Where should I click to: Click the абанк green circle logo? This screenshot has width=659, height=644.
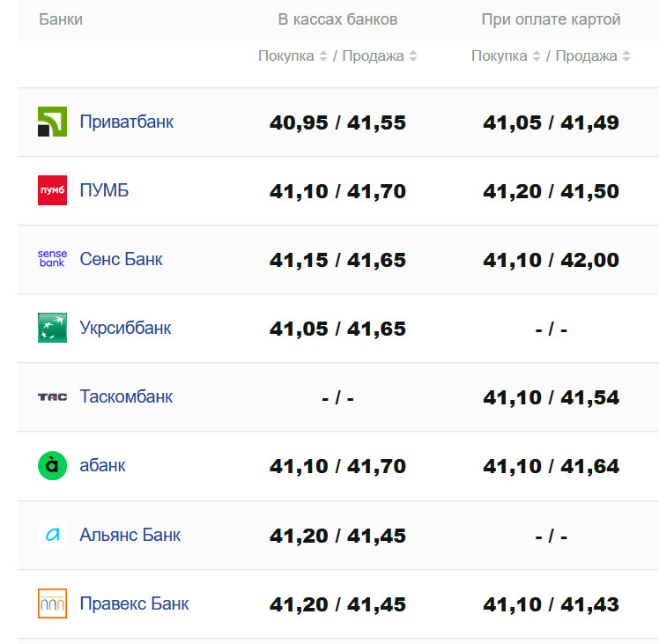[52, 465]
